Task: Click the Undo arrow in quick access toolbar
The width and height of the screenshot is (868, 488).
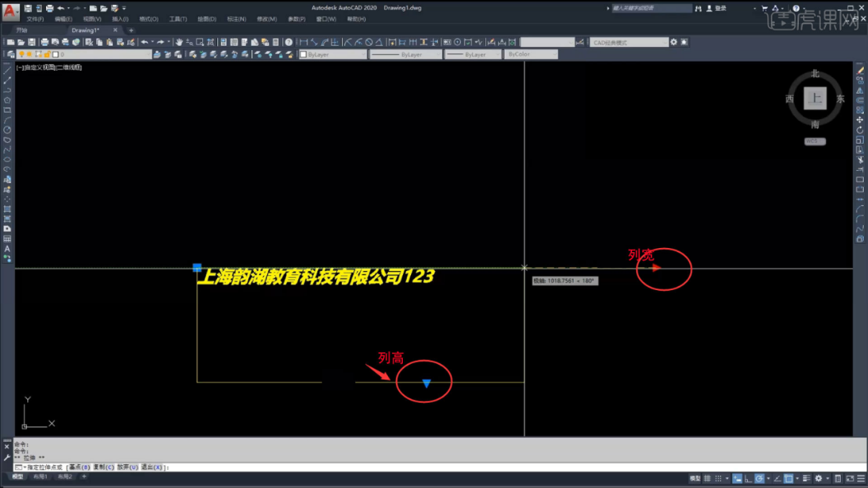Action: point(61,8)
